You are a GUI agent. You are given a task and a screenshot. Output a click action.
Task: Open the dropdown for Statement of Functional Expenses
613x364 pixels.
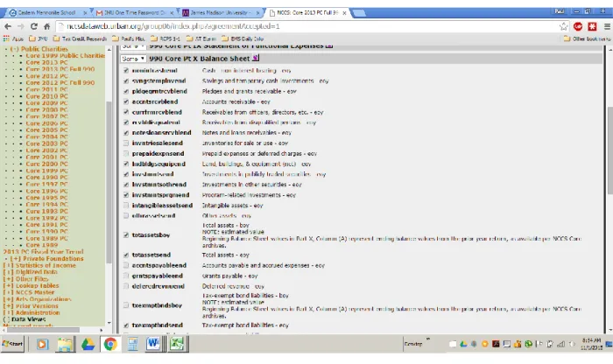(133, 46)
